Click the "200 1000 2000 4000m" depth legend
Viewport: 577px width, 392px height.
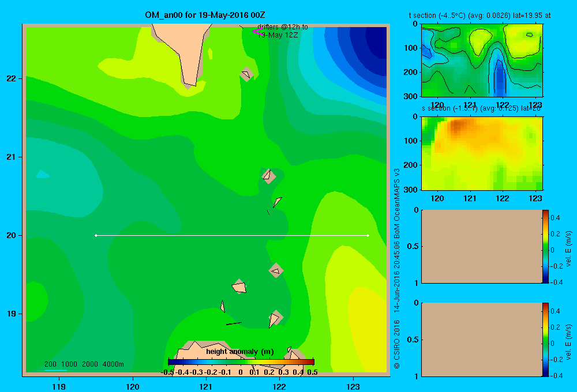84,364
